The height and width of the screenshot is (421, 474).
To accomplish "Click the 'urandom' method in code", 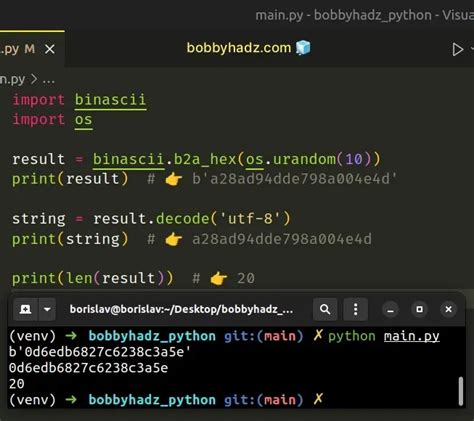I will coord(304,159).
